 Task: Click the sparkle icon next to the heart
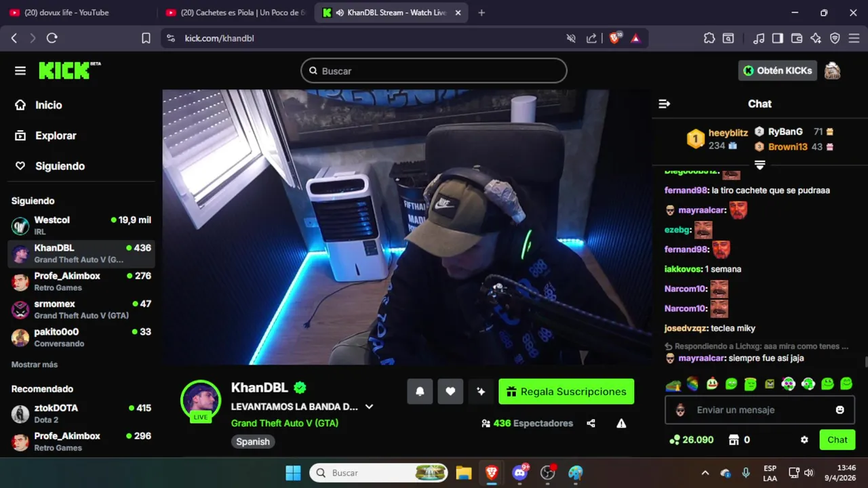pyautogui.click(x=481, y=392)
